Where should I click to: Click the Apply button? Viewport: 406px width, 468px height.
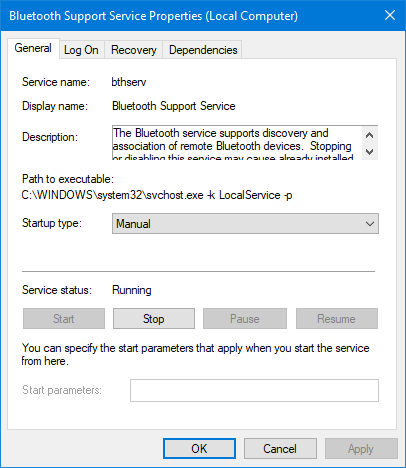pos(361,449)
